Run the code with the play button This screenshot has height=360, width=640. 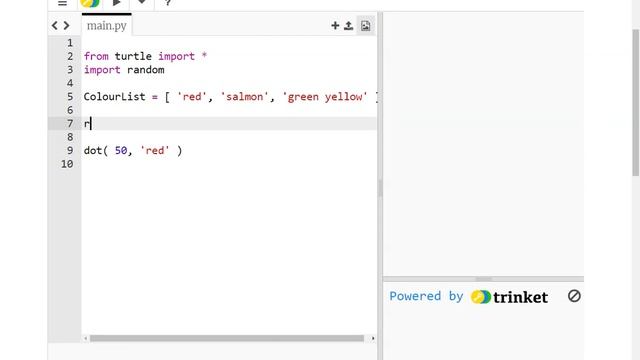coord(116,3)
